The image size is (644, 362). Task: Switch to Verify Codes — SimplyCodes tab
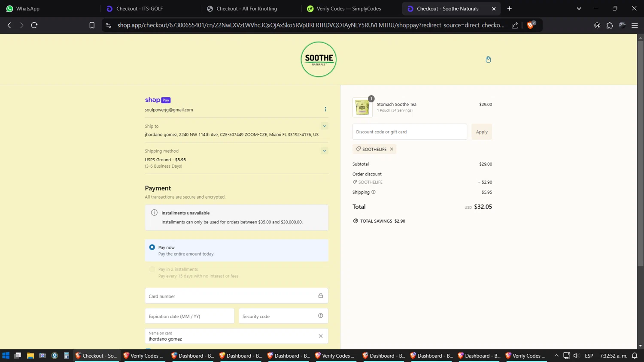(351, 9)
